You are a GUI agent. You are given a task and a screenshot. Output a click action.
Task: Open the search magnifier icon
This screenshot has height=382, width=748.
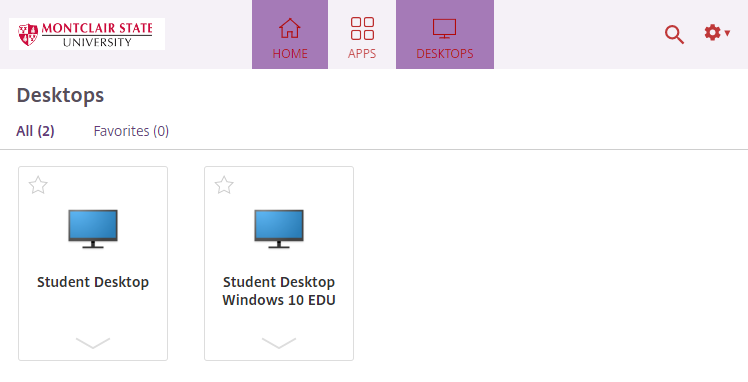click(674, 34)
